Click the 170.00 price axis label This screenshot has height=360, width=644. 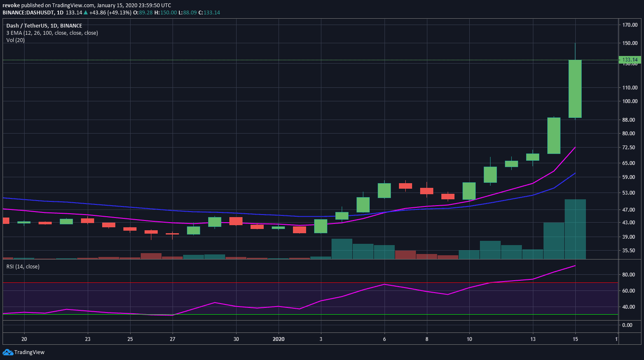coord(630,25)
